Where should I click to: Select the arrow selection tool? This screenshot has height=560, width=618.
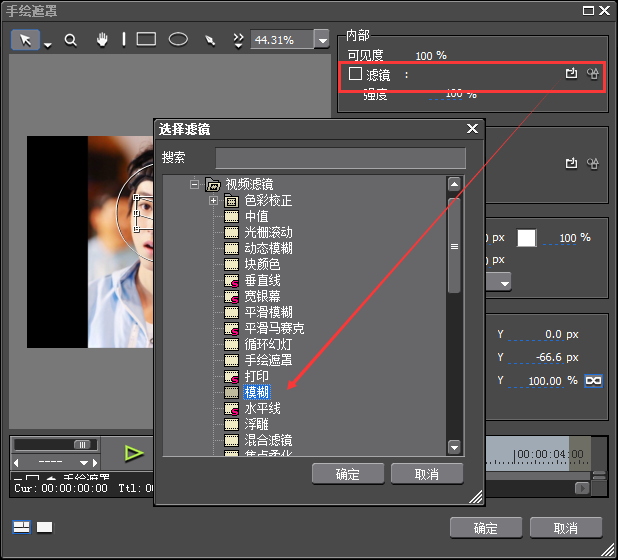25,40
